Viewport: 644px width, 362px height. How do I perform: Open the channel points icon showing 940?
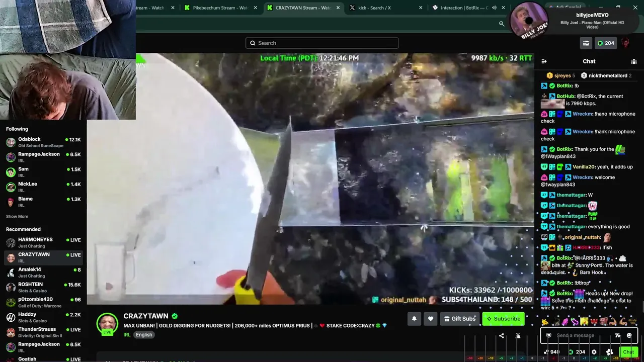point(552,352)
